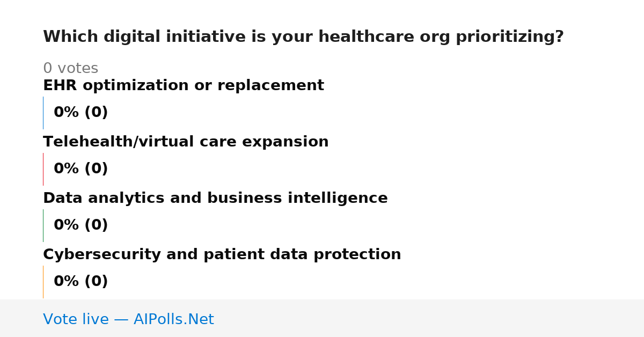Screen dimensions: 644x337
Task: Click 0% (0) under EHR optimization
Action: coord(80,113)
